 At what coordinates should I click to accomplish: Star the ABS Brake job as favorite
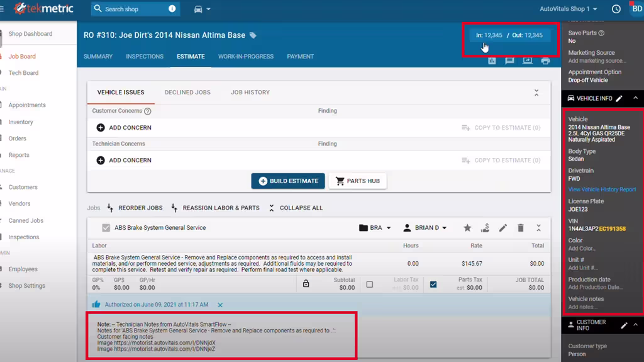(467, 228)
